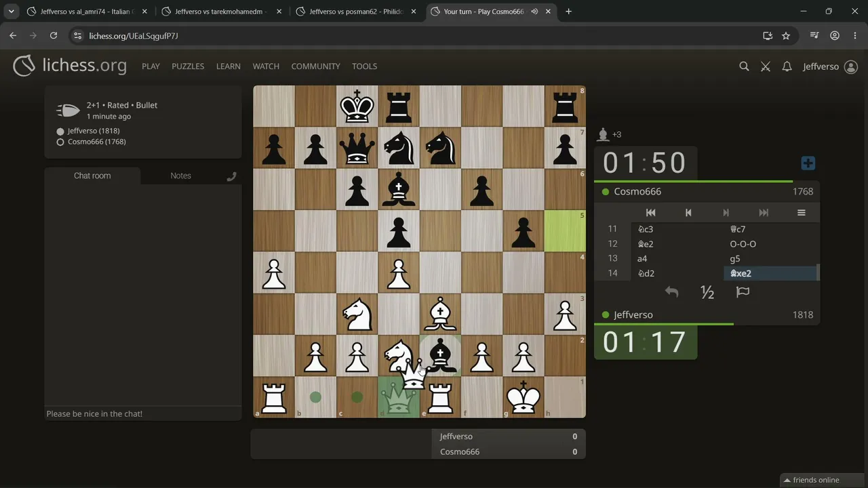Click the black king on c8
Viewport: 868px width, 488px height.
tap(357, 106)
